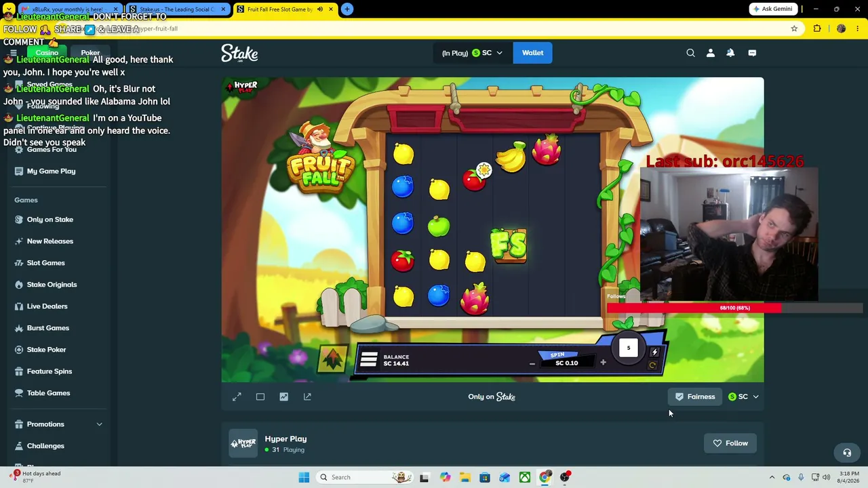This screenshot has height=488, width=868.
Task: Open Feature Spins category
Action: [50, 371]
